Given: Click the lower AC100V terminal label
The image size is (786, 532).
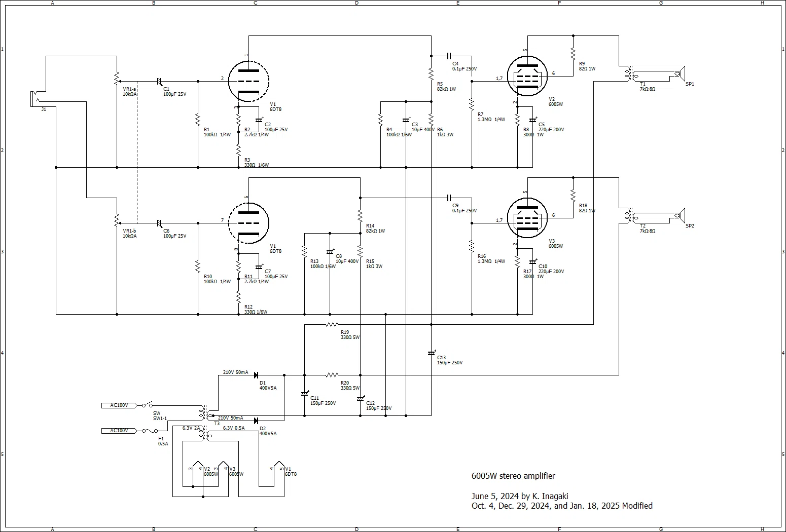Looking at the screenshot, I should [119, 431].
